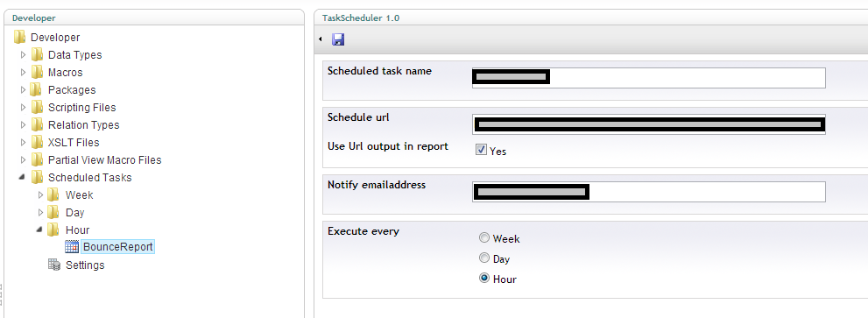Expand the Week folder under Scheduled Tasks
The height and width of the screenshot is (318, 868).
pos(40,195)
